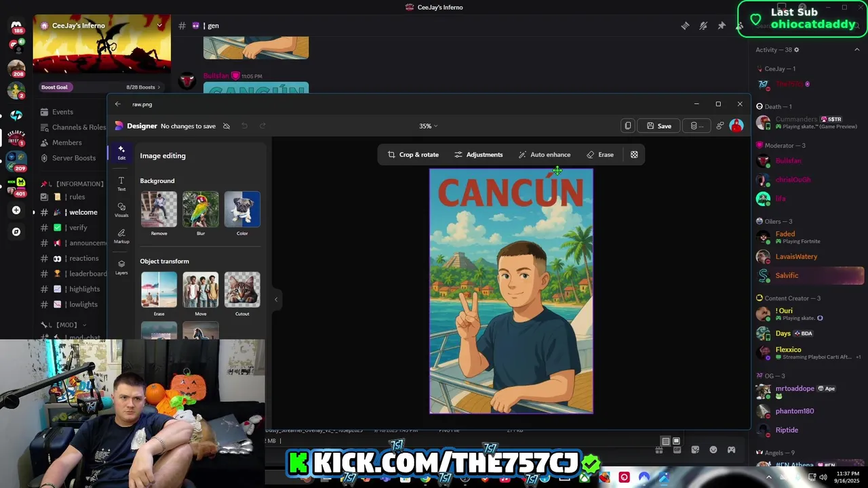Click the feedback icon beside profile avatar

(x=720, y=125)
